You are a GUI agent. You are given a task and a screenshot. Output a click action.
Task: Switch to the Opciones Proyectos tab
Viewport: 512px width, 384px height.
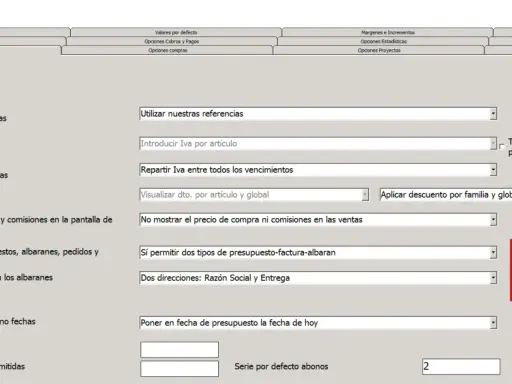(379, 50)
